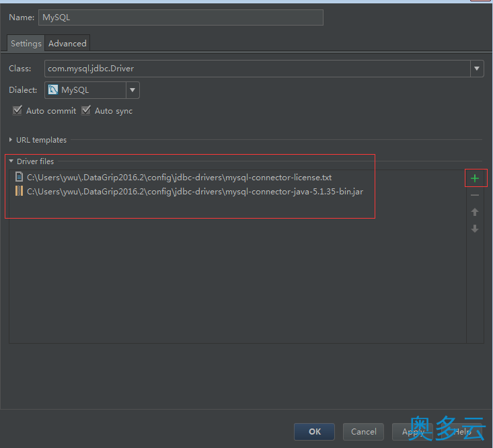This screenshot has width=493, height=448.
Task: Click the text file icon of mysql-connector-license.txt
Action: (x=20, y=177)
